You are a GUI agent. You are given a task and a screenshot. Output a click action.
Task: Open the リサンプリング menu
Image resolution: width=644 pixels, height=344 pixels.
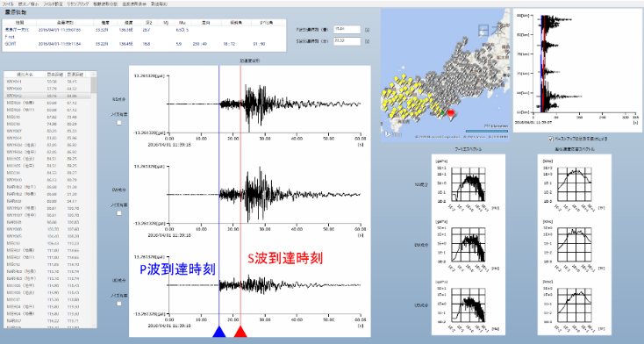[77, 4]
